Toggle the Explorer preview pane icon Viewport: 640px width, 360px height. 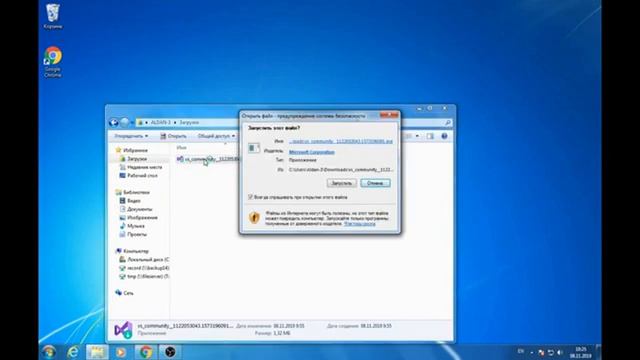click(x=430, y=136)
